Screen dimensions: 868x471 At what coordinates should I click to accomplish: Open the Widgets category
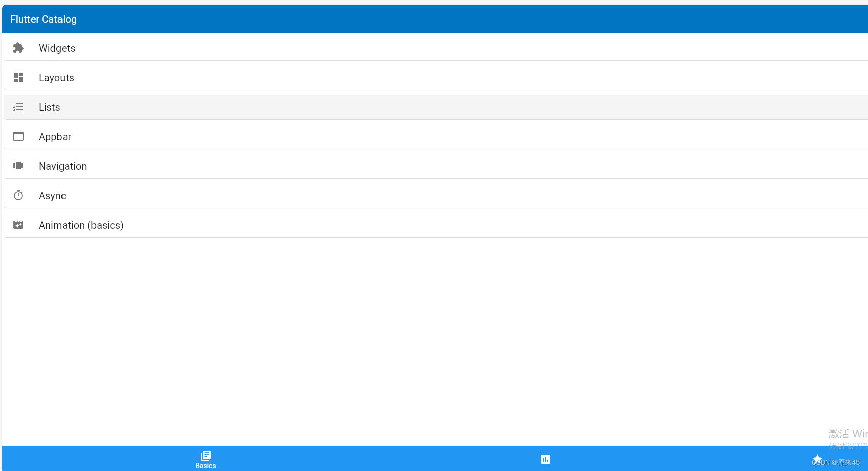436,48
